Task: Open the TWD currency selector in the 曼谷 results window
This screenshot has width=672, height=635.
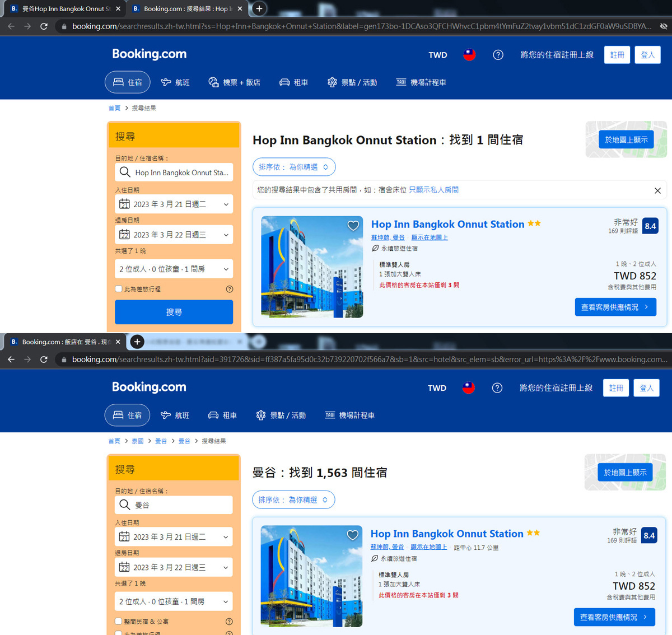Action: [x=437, y=388]
